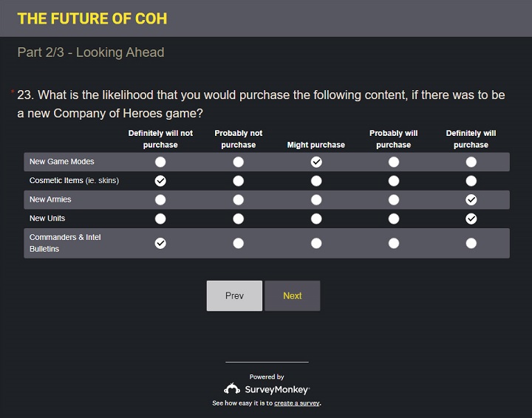
Task: Go to the next survey page
Action: click(293, 295)
